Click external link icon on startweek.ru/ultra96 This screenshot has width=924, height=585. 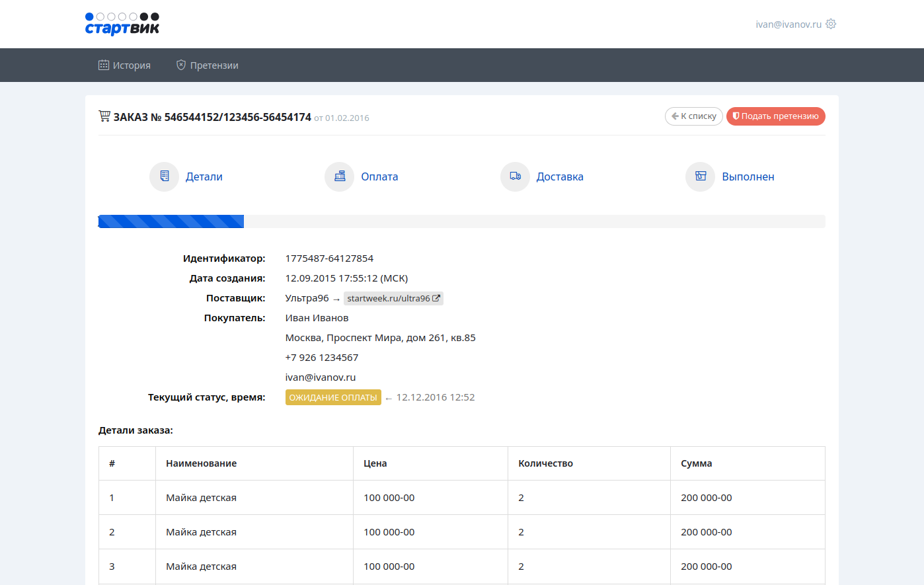tap(436, 299)
